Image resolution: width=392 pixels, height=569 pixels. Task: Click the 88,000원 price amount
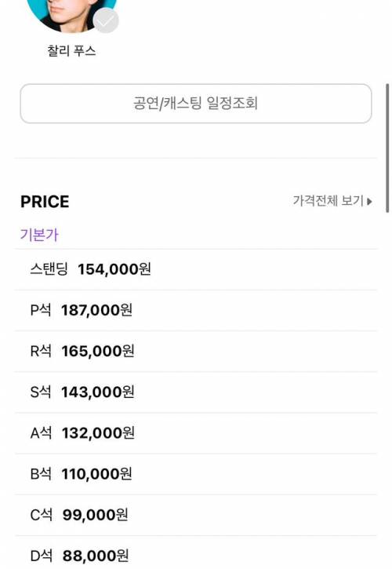96,556
